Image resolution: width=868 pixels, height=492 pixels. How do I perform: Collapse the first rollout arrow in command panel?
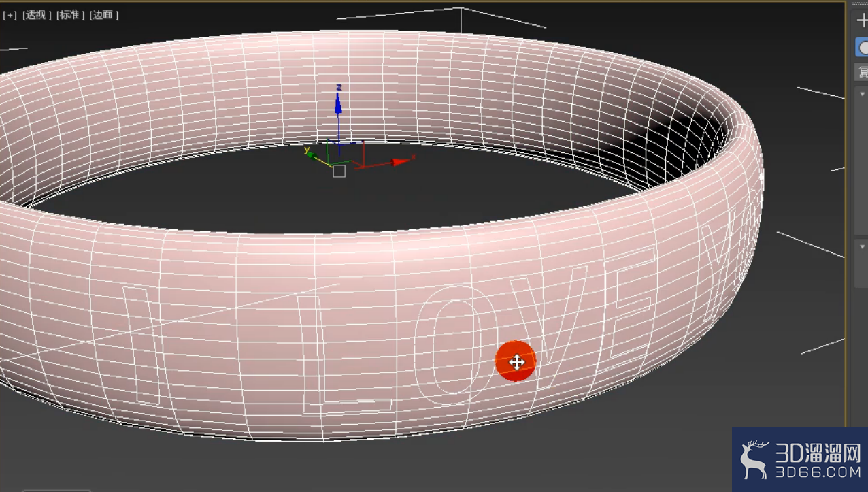click(x=863, y=94)
